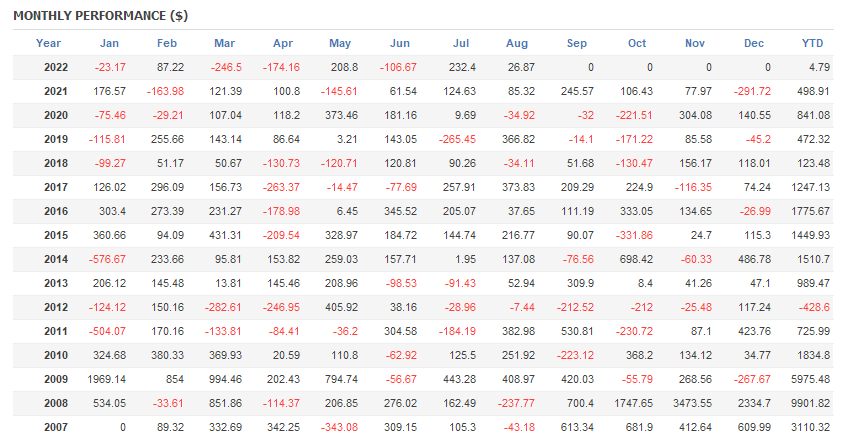Image resolution: width=847 pixels, height=442 pixels.
Task: Select the 2022 year row label
Action: coord(58,68)
